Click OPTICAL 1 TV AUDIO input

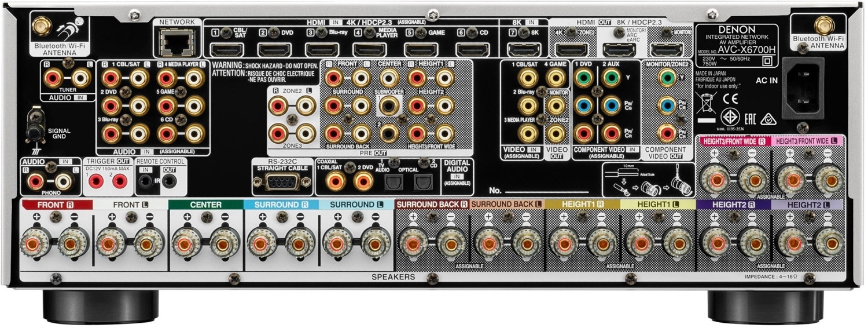(x=393, y=183)
